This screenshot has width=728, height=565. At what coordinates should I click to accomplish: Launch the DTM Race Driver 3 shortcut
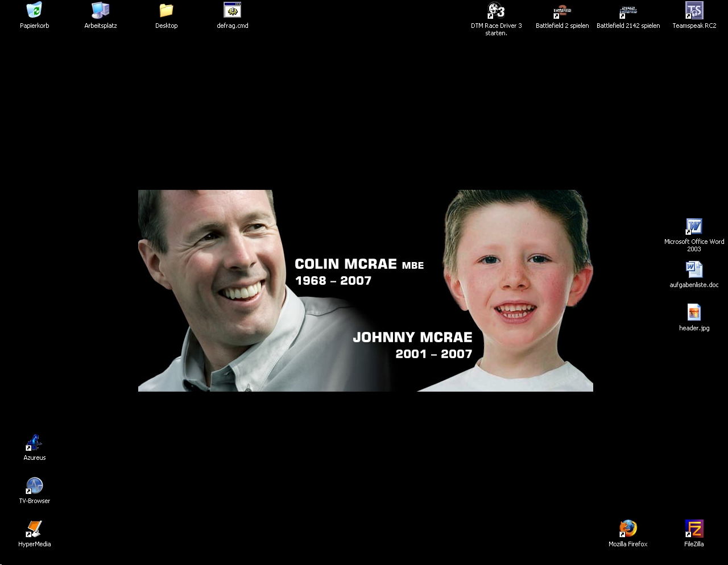[496, 11]
